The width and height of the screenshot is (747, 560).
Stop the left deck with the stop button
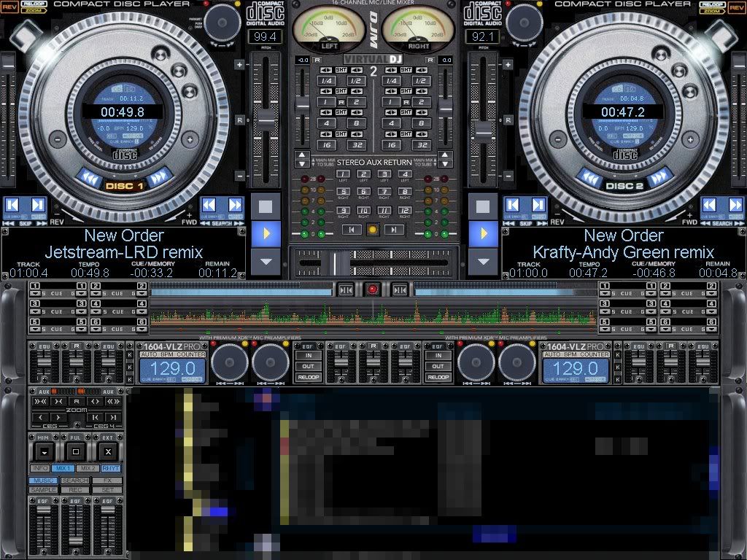pyautogui.click(x=266, y=206)
